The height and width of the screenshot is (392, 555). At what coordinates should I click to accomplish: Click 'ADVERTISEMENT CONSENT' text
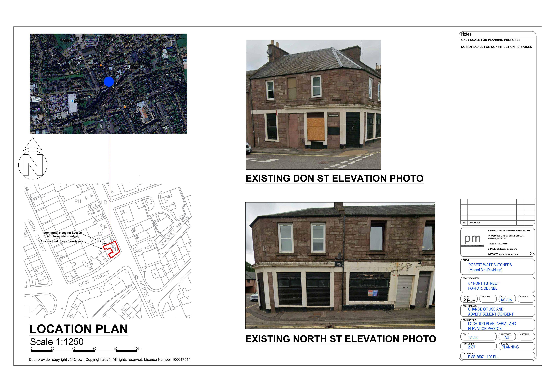491,314
